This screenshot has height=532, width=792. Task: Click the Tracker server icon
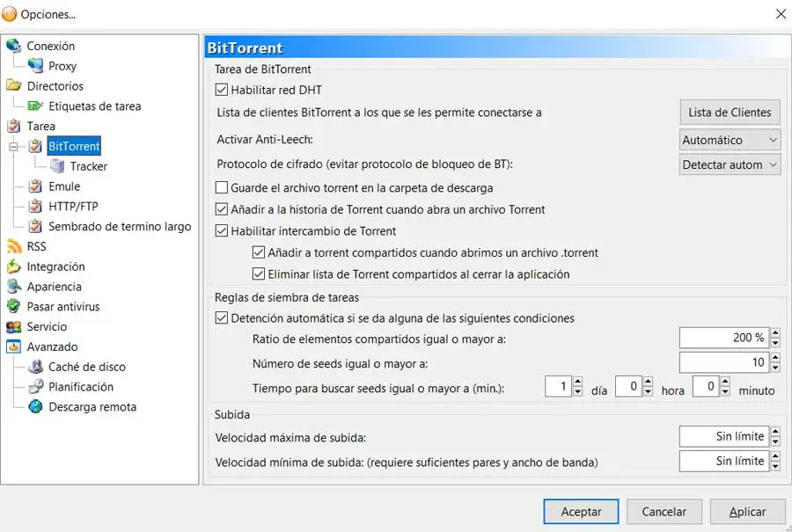57,166
